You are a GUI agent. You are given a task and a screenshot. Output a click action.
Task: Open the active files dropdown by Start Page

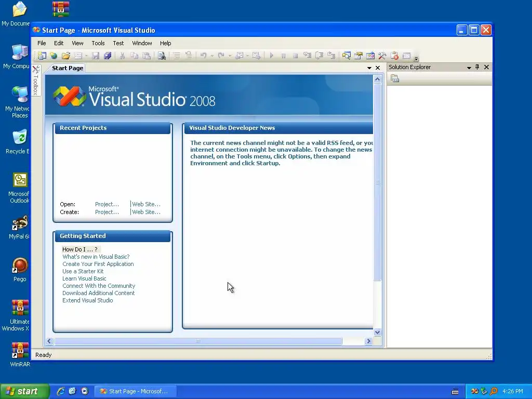tap(369, 68)
